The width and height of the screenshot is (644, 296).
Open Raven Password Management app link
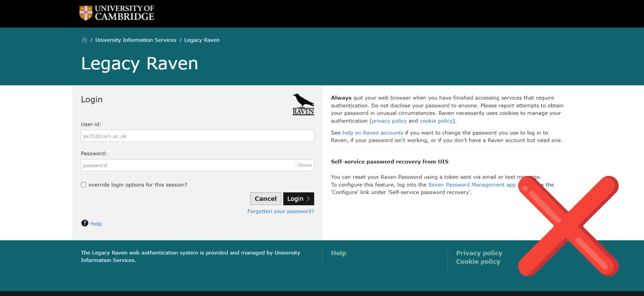[x=472, y=185]
